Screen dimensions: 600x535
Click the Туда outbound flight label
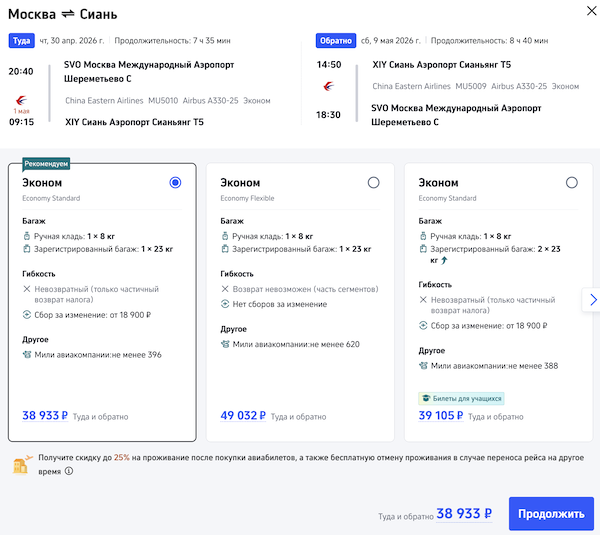tap(21, 41)
